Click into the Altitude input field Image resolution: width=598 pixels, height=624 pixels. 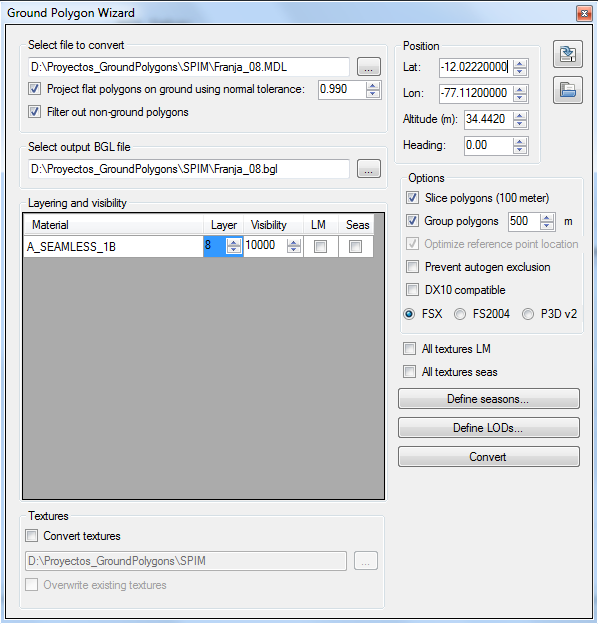[488, 119]
